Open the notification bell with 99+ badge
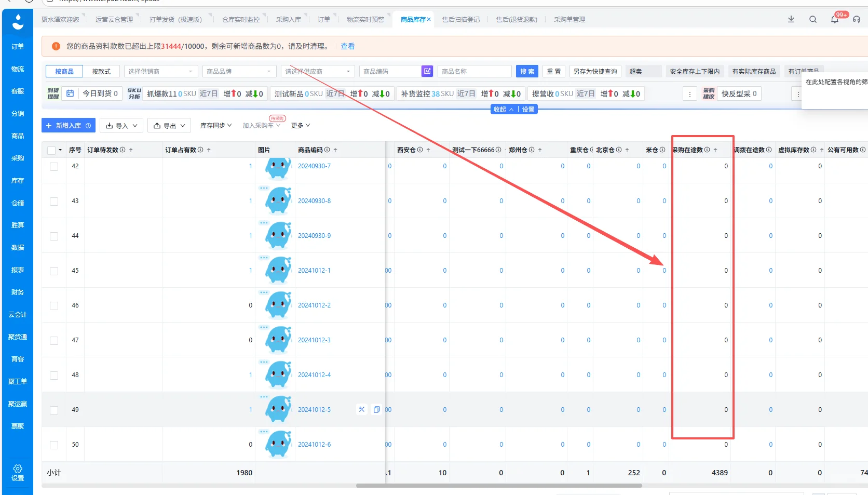The image size is (868, 495). [x=835, y=19]
